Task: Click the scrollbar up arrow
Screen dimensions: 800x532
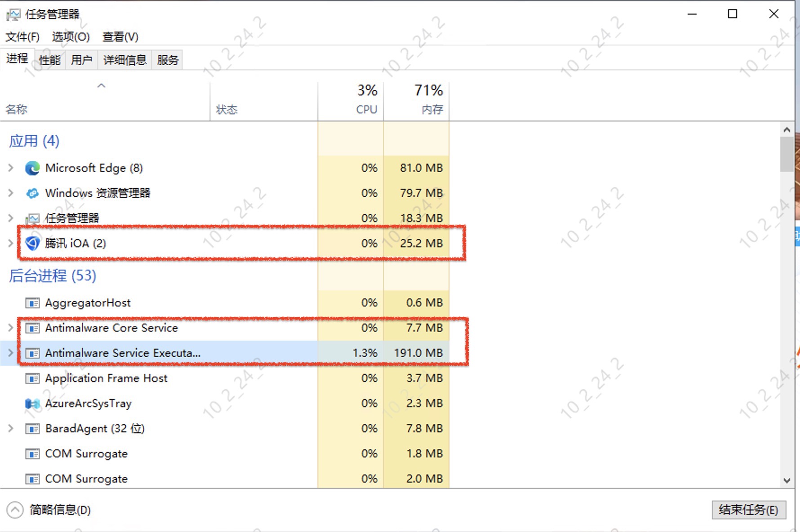Action: (x=787, y=130)
